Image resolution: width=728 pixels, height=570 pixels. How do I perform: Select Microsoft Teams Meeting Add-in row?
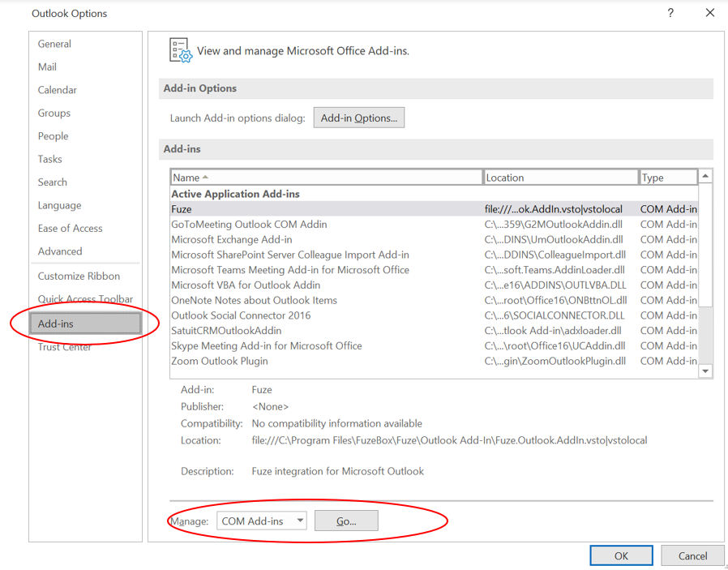point(434,270)
